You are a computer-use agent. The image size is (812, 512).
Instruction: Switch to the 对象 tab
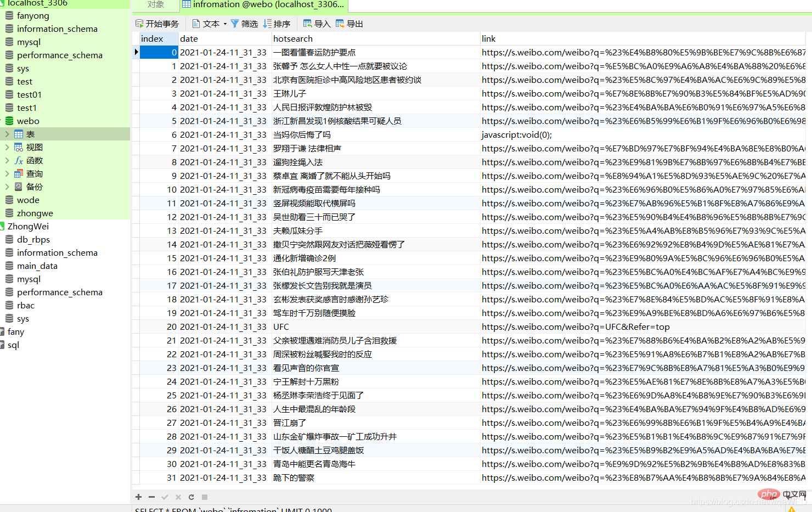click(156, 5)
